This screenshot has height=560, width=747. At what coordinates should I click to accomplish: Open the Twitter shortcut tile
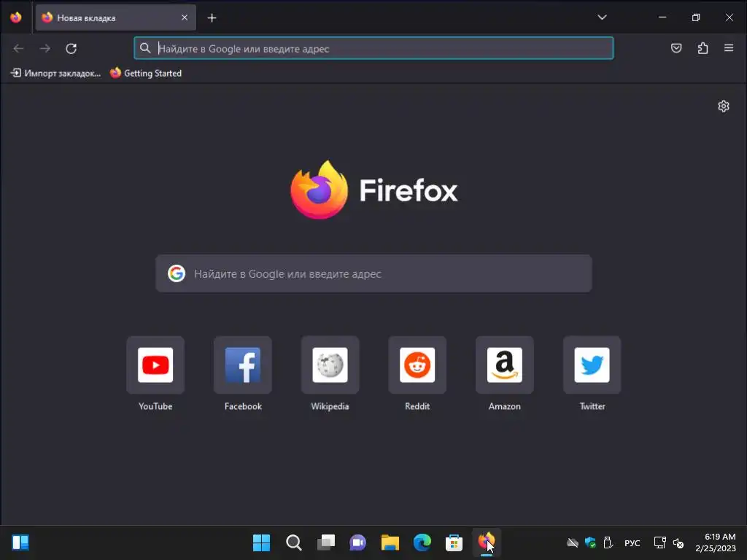pyautogui.click(x=592, y=365)
